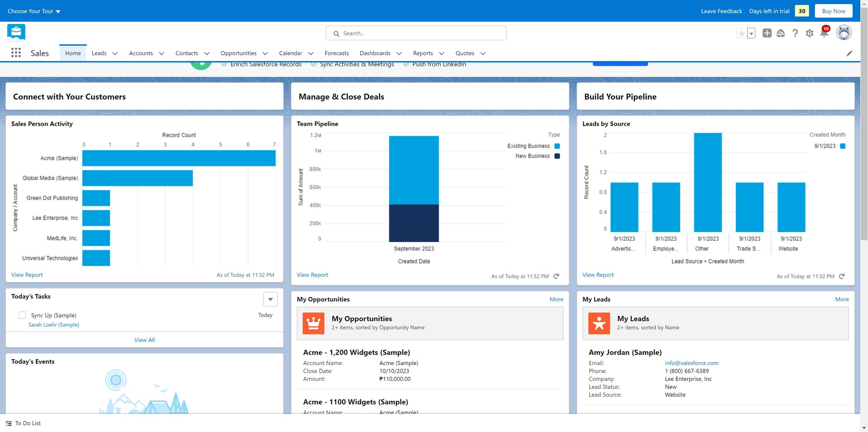The image size is (868, 432).
Task: Open the Global Actions plus icon
Action: point(767,33)
